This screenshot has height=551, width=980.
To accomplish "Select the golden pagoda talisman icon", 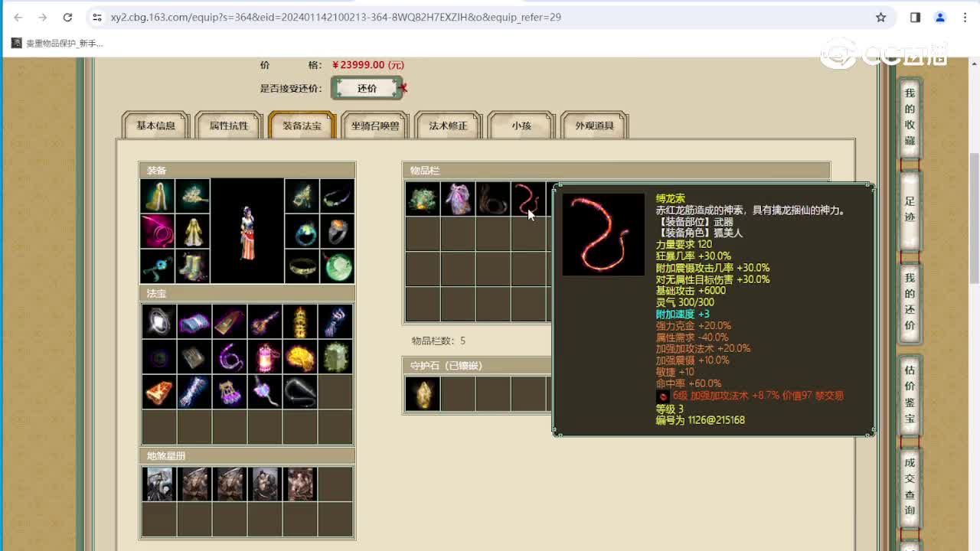I will click(300, 321).
